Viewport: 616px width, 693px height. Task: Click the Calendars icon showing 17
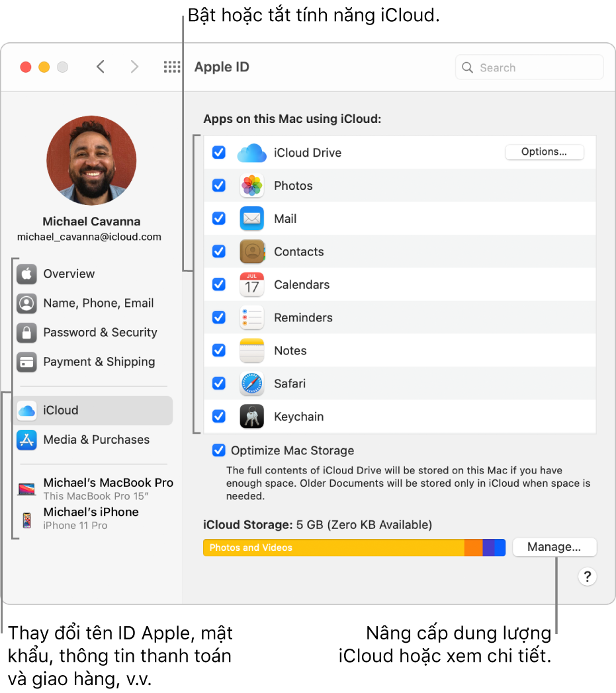pyautogui.click(x=251, y=284)
